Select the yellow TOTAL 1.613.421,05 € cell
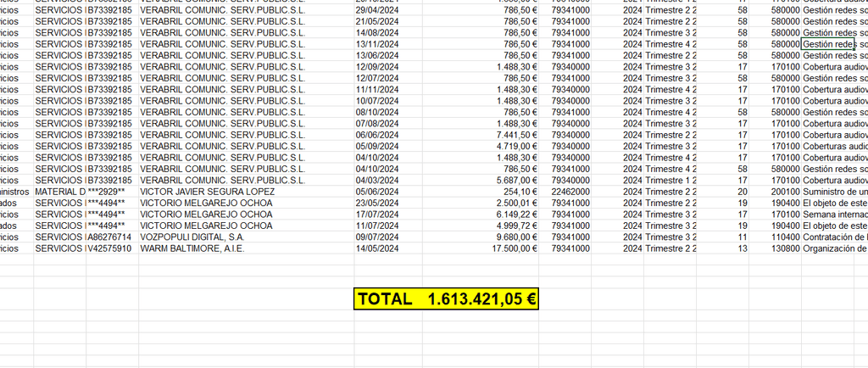868x368 pixels. point(447,298)
